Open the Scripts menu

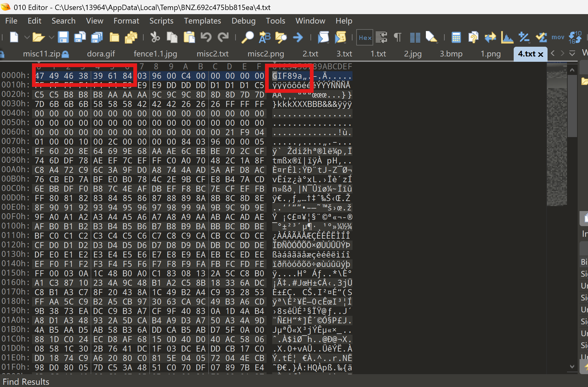(162, 21)
